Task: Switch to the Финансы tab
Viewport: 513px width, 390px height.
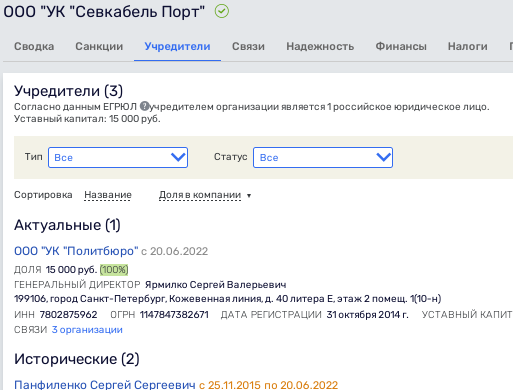Action: 401,46
